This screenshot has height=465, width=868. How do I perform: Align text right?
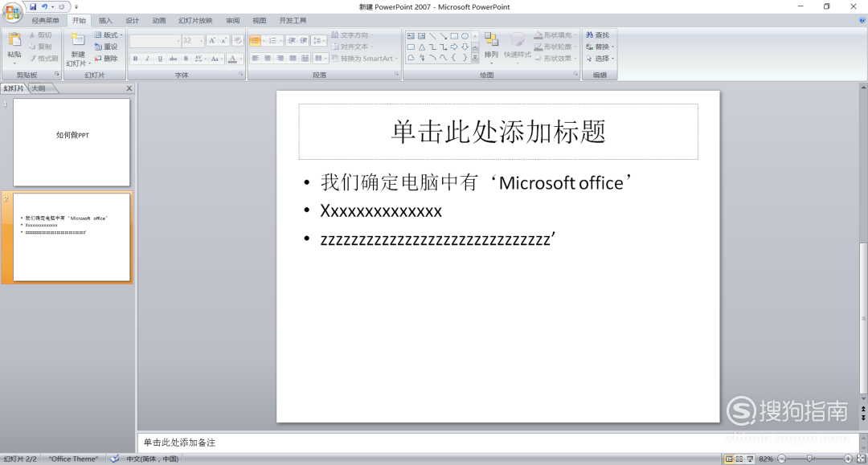coord(280,58)
